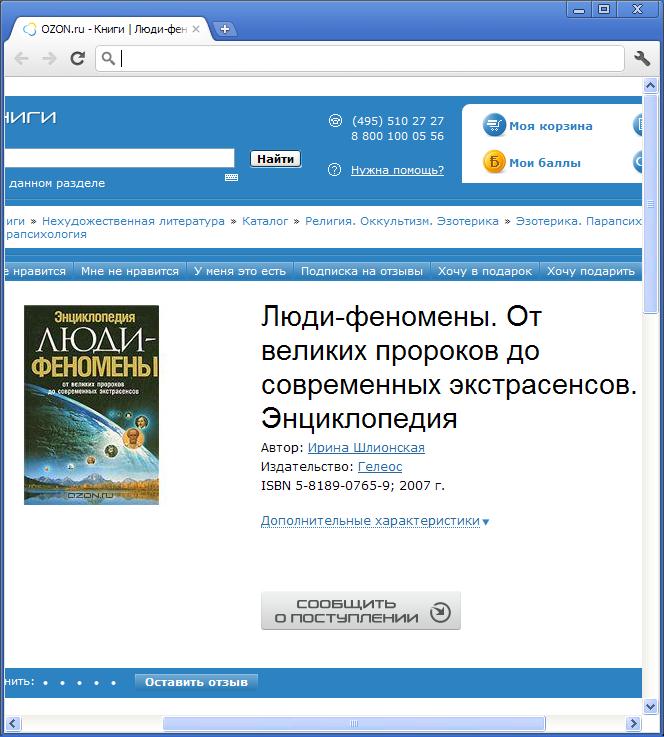Maximize the browser window
The width and height of the screenshot is (664, 737).
(603, 9)
